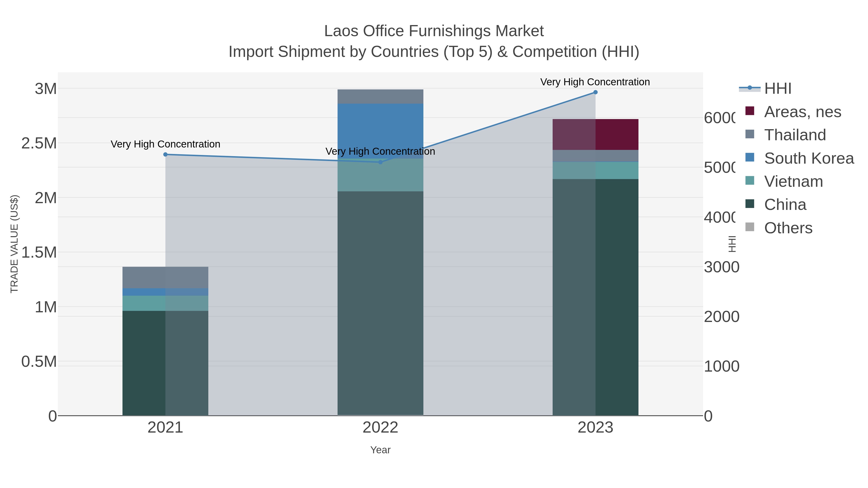Toggle the China legend entry

[x=776, y=204]
